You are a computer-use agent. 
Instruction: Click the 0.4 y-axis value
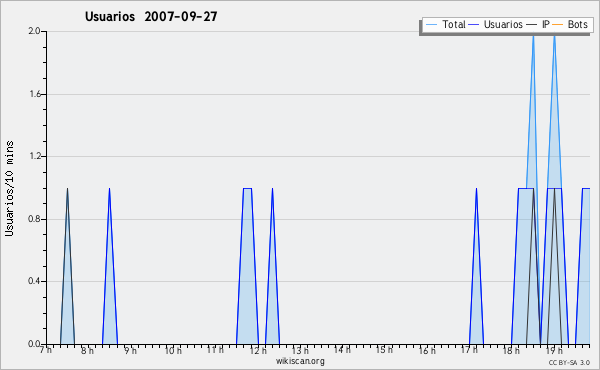(x=34, y=281)
